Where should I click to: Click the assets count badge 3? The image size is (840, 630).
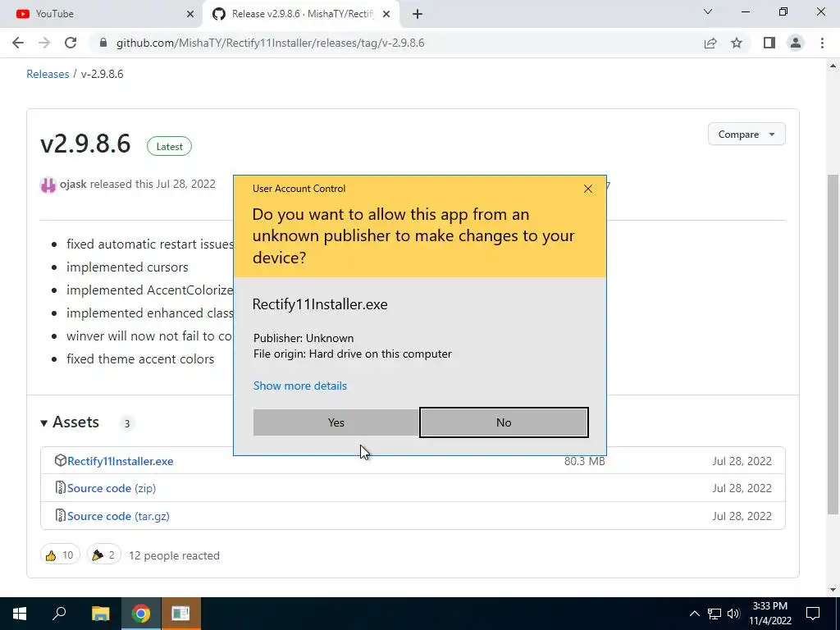point(127,424)
